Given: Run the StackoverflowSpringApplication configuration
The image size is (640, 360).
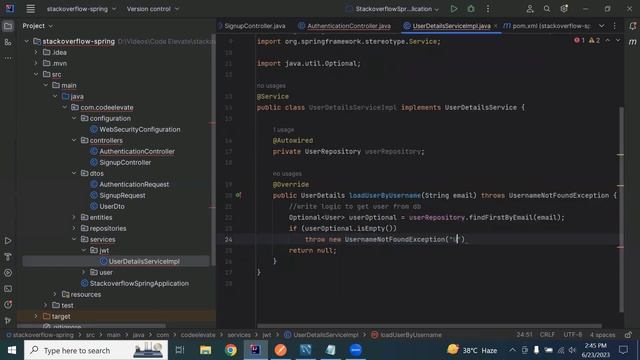Looking at the screenshot, I should pyautogui.click(x=453, y=9).
